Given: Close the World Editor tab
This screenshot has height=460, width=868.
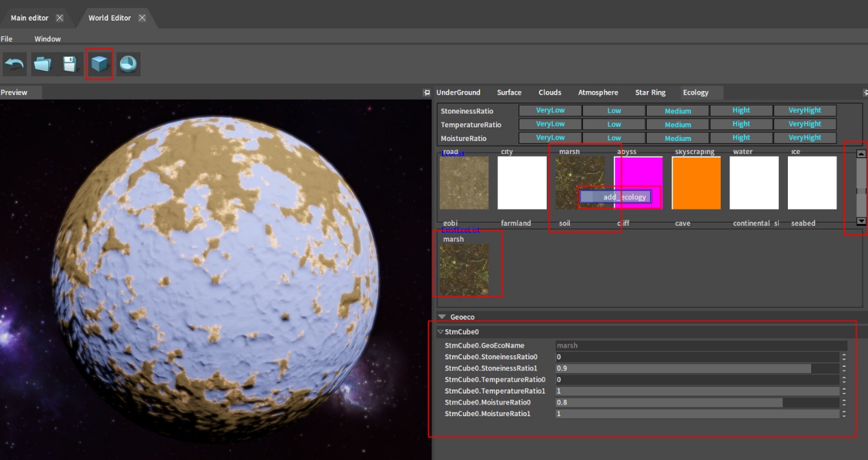Looking at the screenshot, I should tap(142, 18).
